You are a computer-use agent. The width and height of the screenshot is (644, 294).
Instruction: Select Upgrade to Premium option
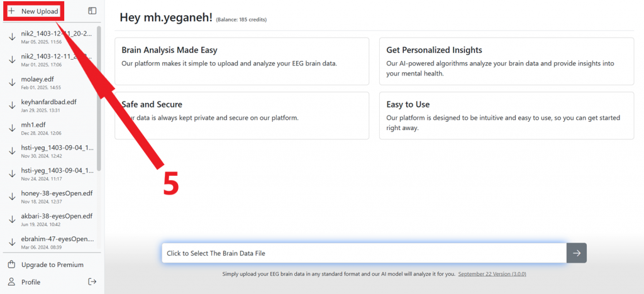coord(52,264)
